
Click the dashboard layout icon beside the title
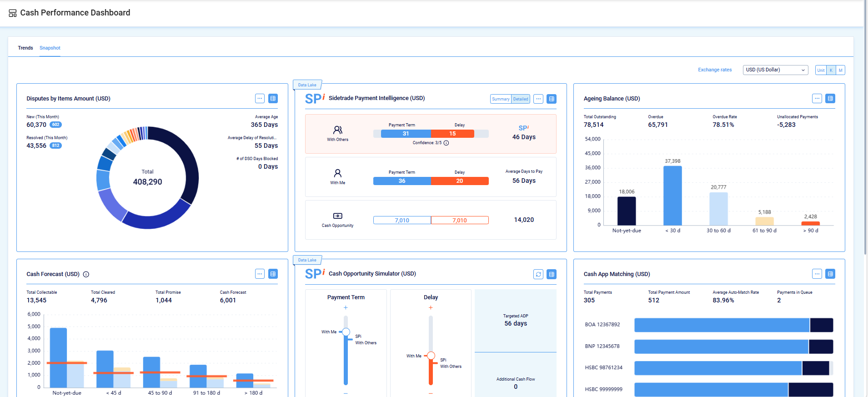coord(13,13)
